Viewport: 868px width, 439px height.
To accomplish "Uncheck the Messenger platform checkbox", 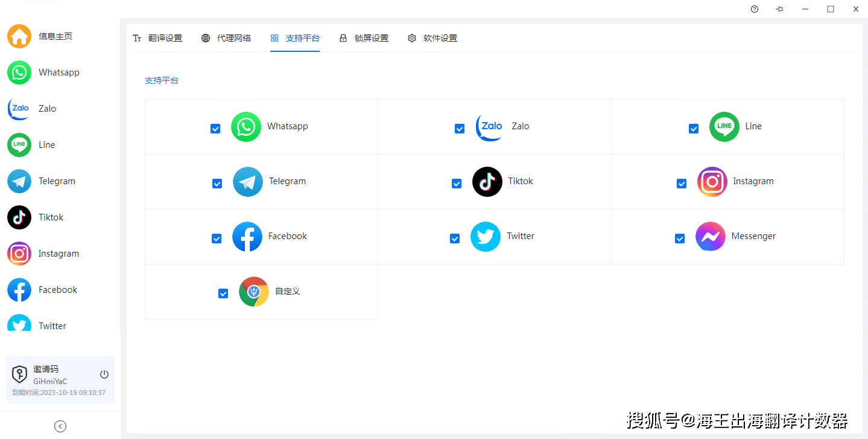I will pyautogui.click(x=680, y=239).
